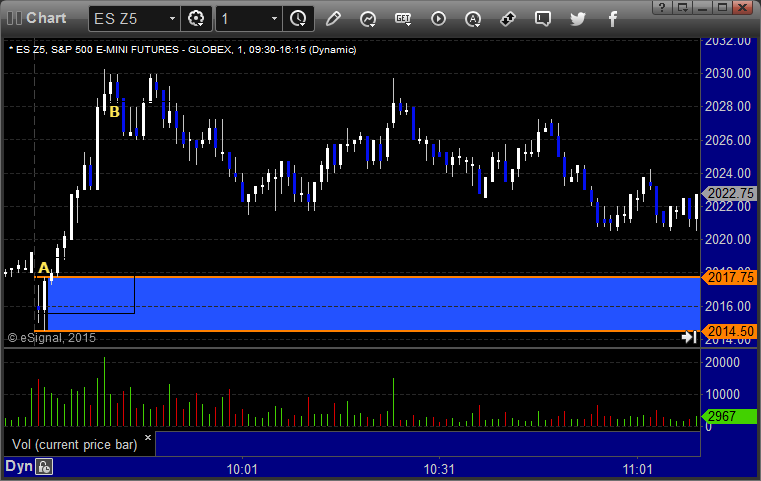This screenshot has width=761, height=481.
Task: Click the circled play replay icon
Action: pyautogui.click(x=438, y=18)
